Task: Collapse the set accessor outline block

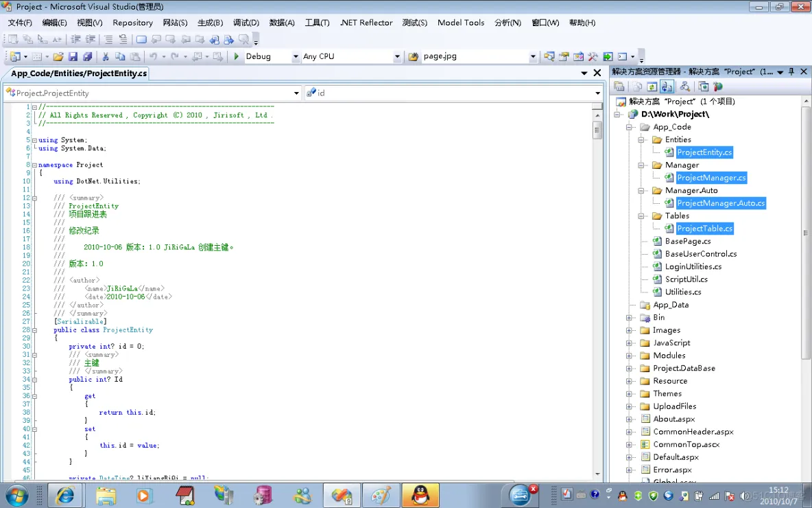Action: [34, 429]
